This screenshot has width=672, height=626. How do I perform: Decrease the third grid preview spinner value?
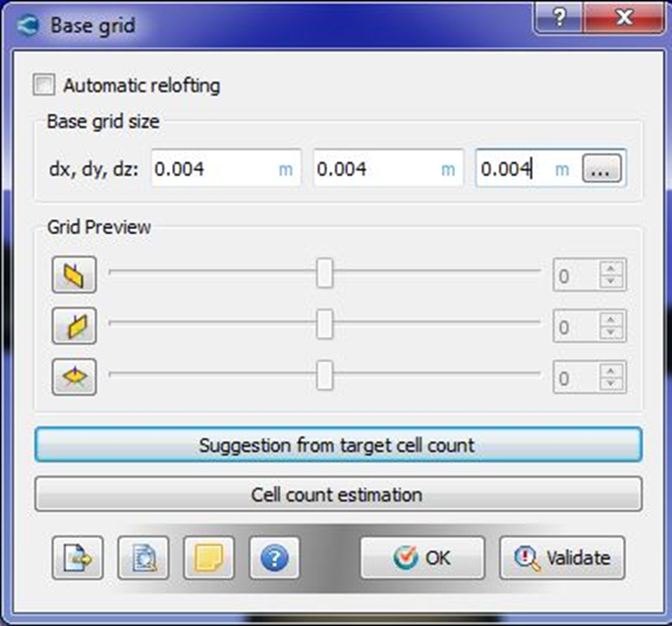click(611, 383)
